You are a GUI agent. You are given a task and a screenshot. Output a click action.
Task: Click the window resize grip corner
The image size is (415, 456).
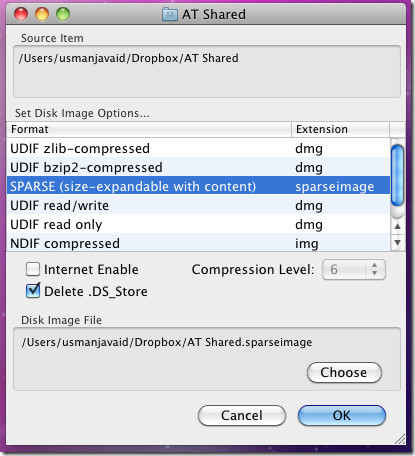400,439
